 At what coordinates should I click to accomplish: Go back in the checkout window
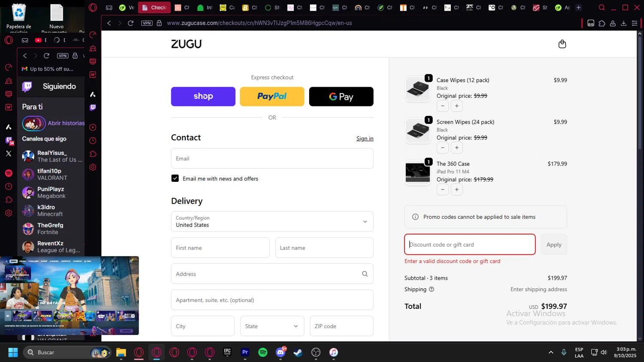pos(109,23)
